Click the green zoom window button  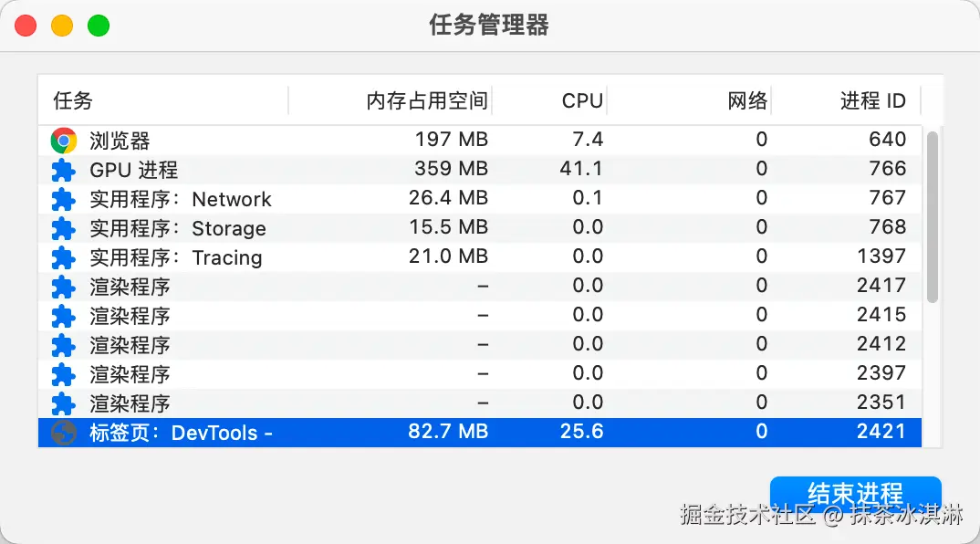99,26
